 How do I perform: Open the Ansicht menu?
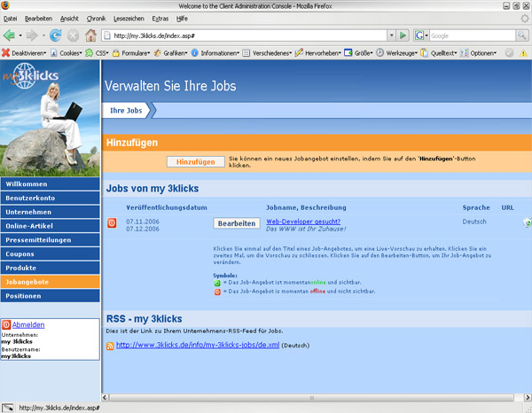pos(69,19)
